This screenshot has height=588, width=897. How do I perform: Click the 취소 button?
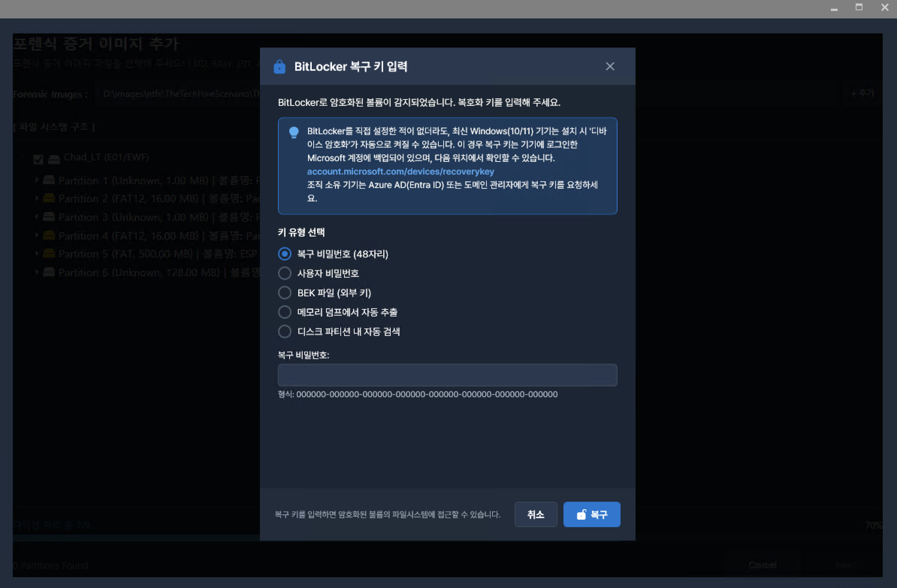pyautogui.click(x=536, y=514)
